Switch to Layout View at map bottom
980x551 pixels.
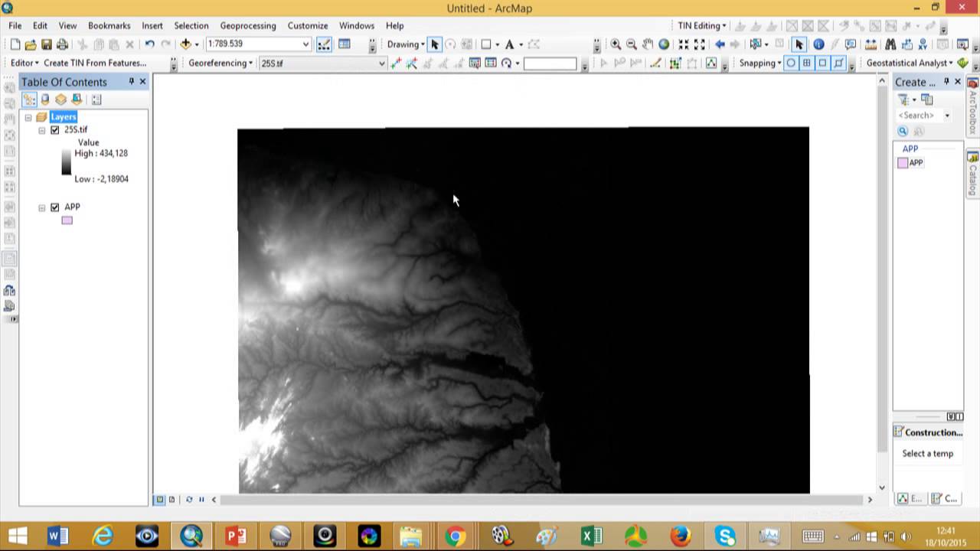pos(171,500)
